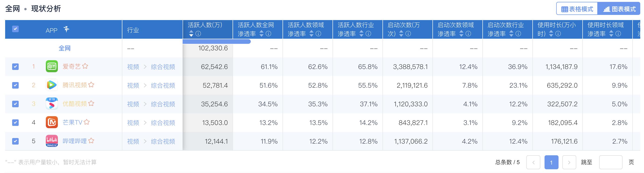This screenshot has width=644, height=173.
Task: Sort by 使用时长(万小时) column arrows
Action: [x=551, y=34]
